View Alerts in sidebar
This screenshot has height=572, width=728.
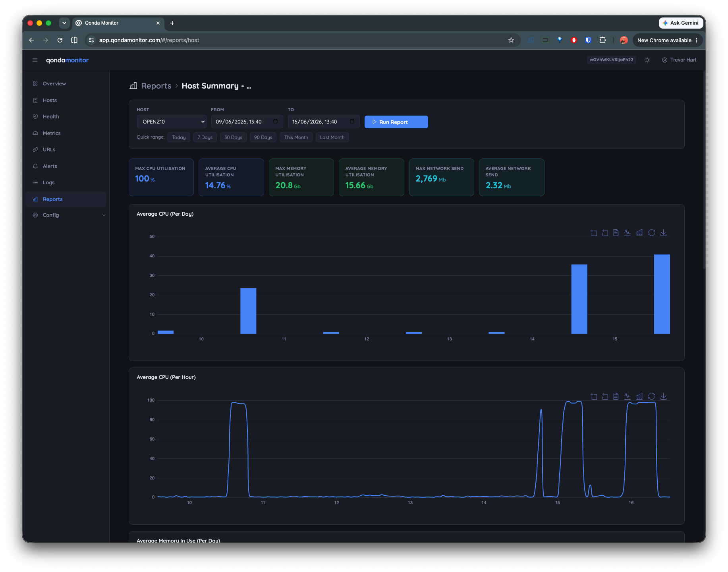tap(66, 166)
